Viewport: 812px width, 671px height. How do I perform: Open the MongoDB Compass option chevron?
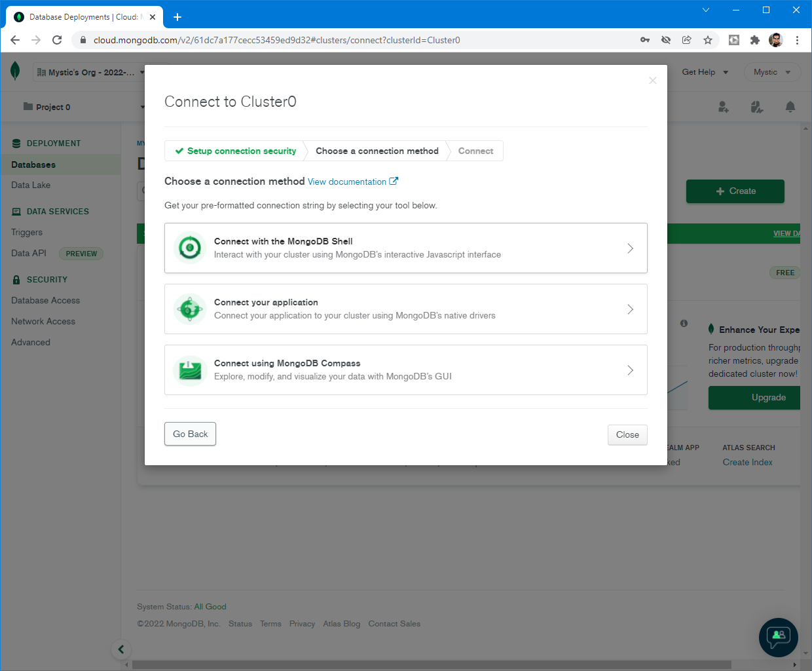630,370
